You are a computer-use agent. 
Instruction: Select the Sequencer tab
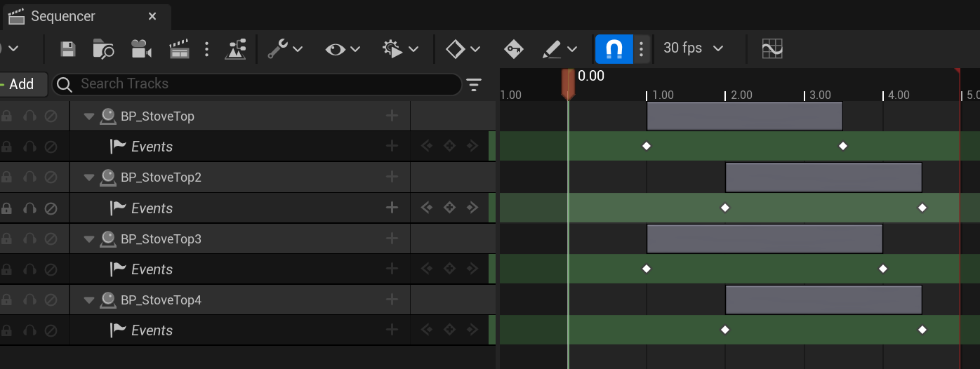click(x=63, y=16)
